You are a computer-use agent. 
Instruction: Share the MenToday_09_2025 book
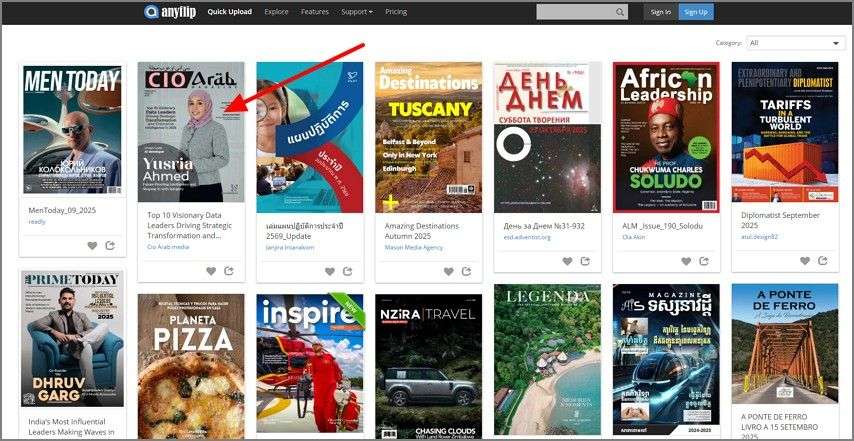[x=110, y=246]
